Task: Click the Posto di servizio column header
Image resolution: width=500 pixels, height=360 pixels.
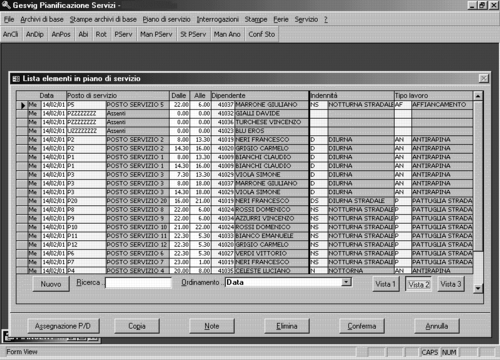Action: click(118, 96)
